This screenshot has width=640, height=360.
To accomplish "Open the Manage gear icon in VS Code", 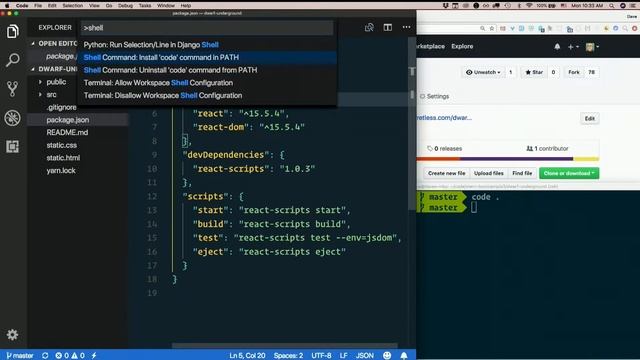I will [x=13, y=335].
